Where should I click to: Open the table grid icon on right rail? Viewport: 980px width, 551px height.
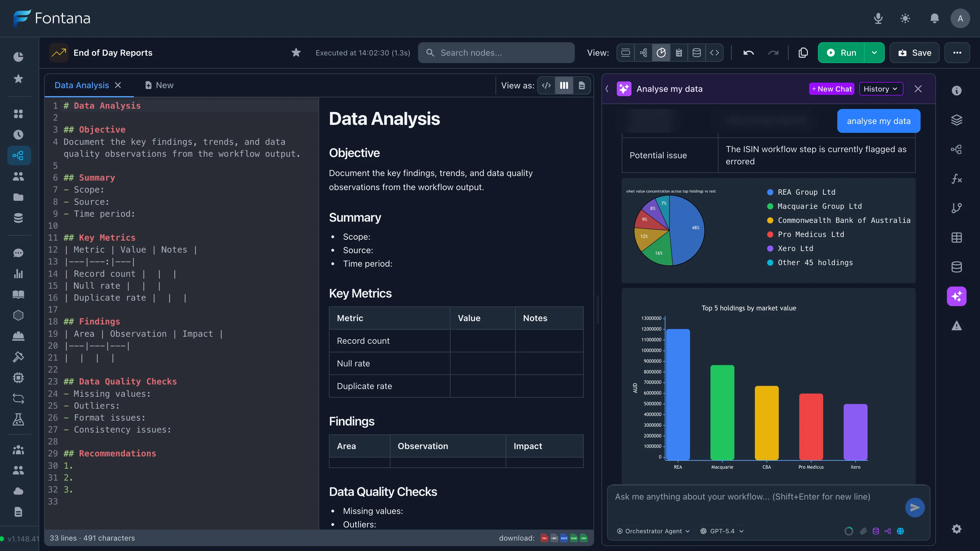956,238
